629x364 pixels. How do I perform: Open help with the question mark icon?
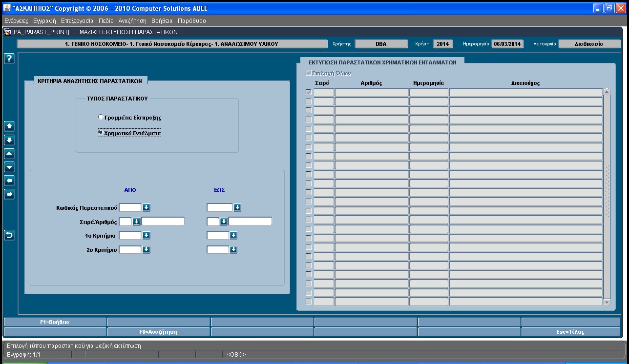[x=9, y=59]
